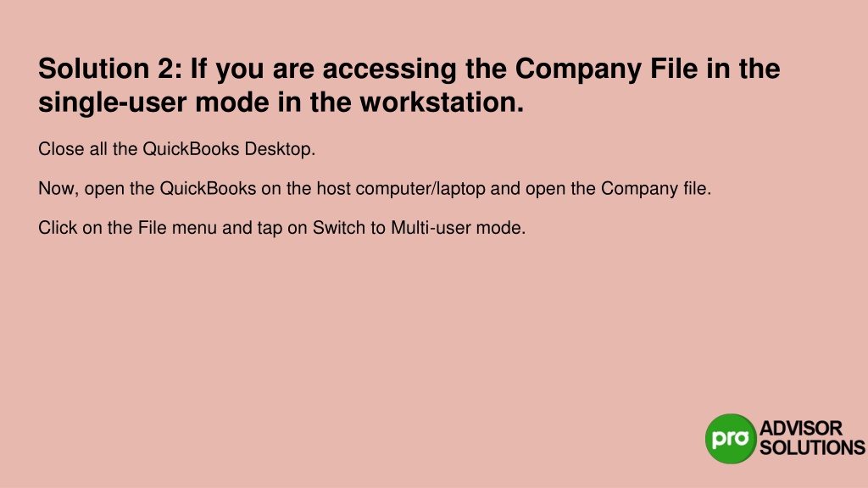Click the word "accessing" in the heading
Screen dimensions: 868x488
389,70
